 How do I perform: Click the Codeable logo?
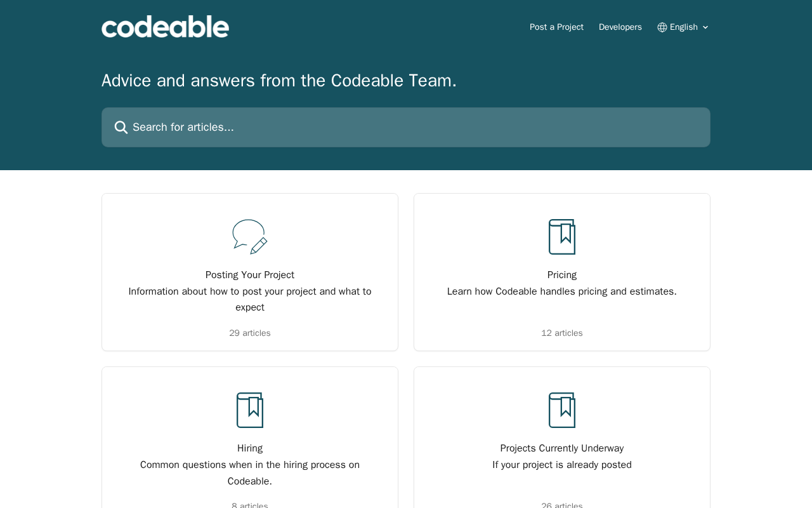165,27
